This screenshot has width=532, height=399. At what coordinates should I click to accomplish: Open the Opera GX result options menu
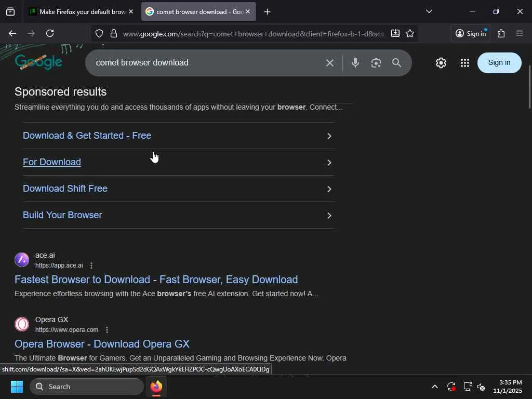tap(107, 330)
